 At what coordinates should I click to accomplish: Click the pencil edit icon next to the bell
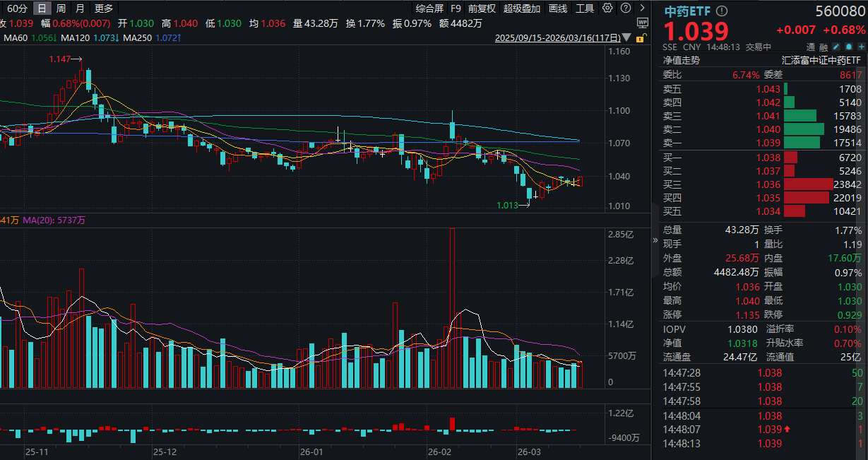click(836, 46)
